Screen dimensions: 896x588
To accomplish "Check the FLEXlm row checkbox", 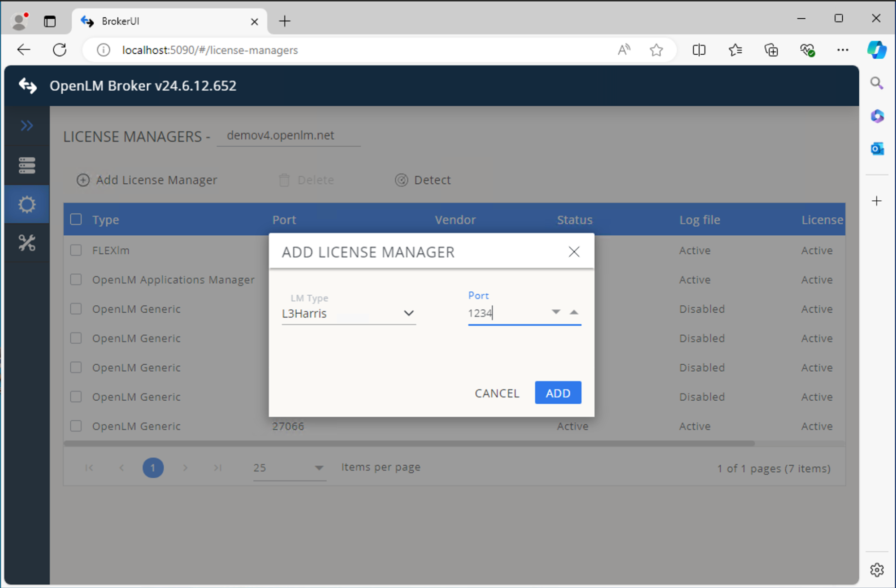I will point(76,250).
